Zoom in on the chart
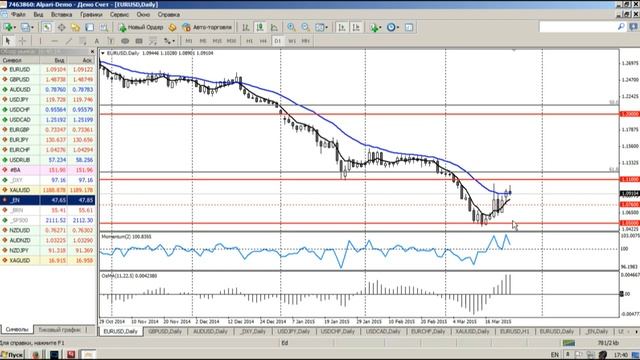 pos(291,27)
